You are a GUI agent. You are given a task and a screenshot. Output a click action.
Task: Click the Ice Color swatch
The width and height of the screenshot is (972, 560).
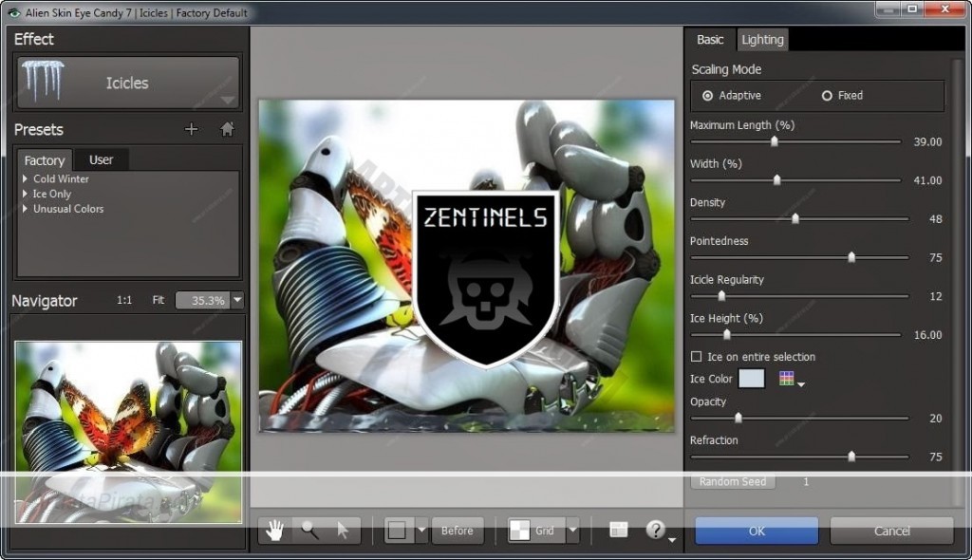coord(752,379)
